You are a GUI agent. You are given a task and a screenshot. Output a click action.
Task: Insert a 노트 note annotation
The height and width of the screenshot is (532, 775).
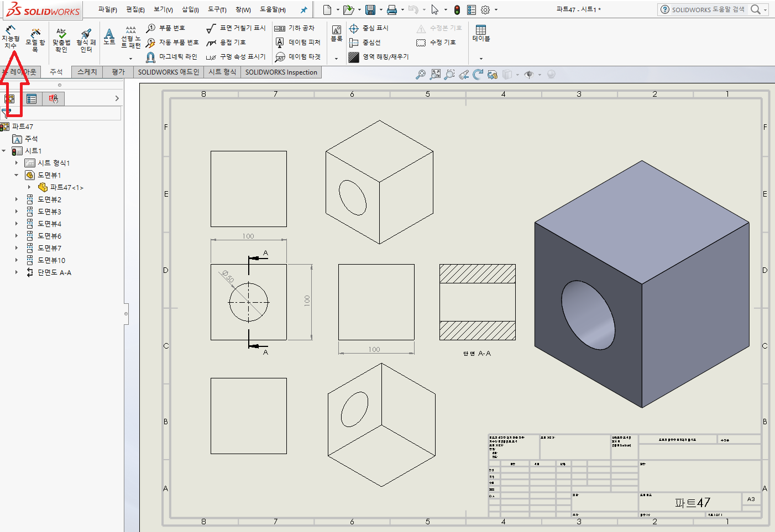click(109, 36)
